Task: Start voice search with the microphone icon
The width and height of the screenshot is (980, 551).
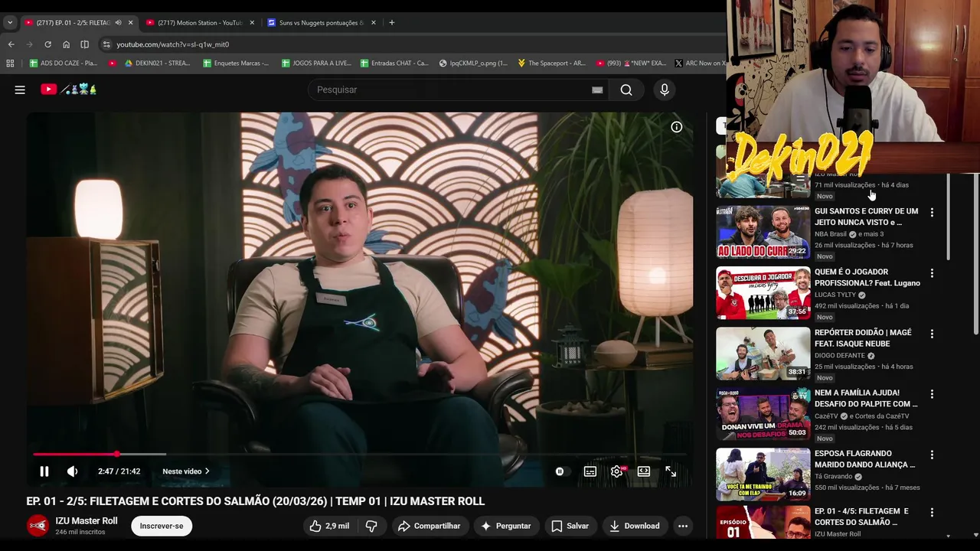Action: [x=665, y=90]
